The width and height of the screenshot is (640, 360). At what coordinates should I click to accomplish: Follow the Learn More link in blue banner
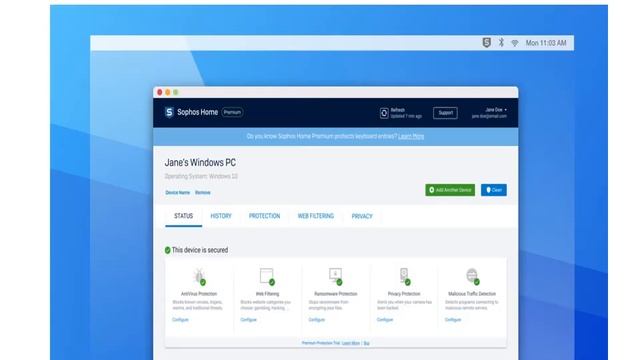[x=411, y=136]
